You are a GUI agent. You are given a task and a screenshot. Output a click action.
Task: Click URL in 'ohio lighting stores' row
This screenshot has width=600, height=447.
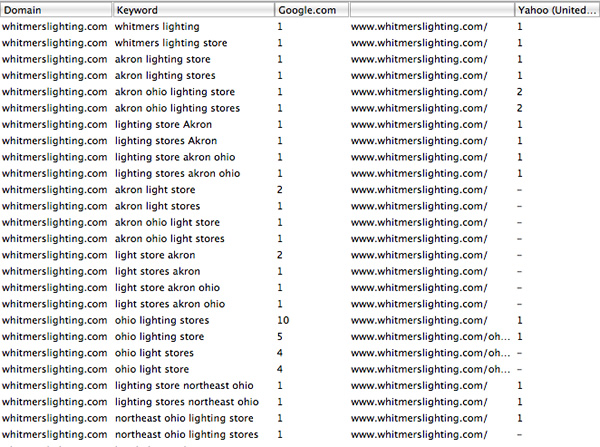click(x=419, y=320)
